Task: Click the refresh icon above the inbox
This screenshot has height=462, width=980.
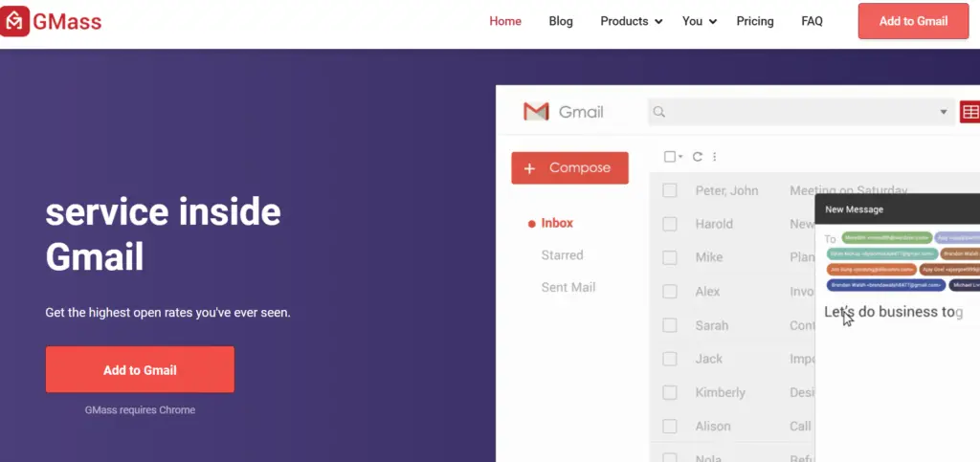Action: (x=698, y=157)
